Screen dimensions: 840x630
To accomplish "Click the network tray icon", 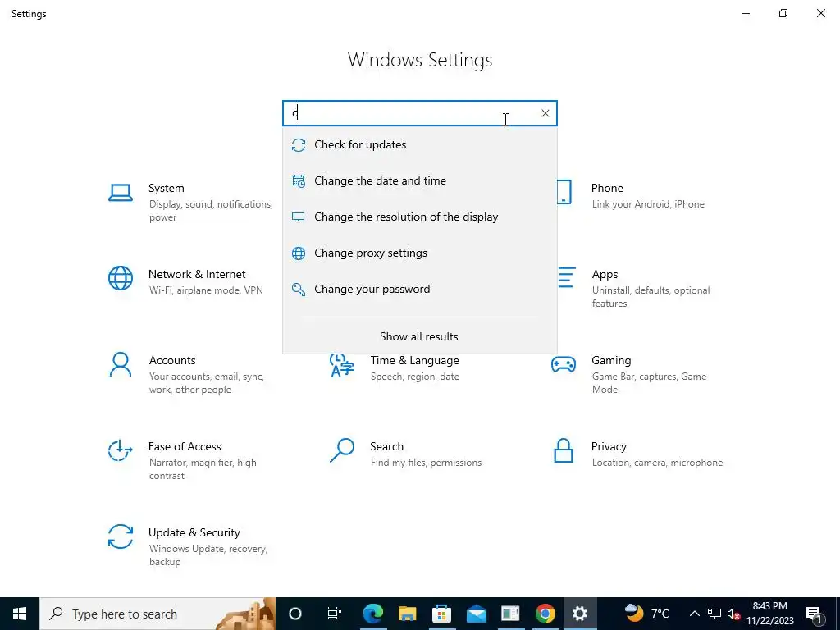I will pyautogui.click(x=714, y=614).
